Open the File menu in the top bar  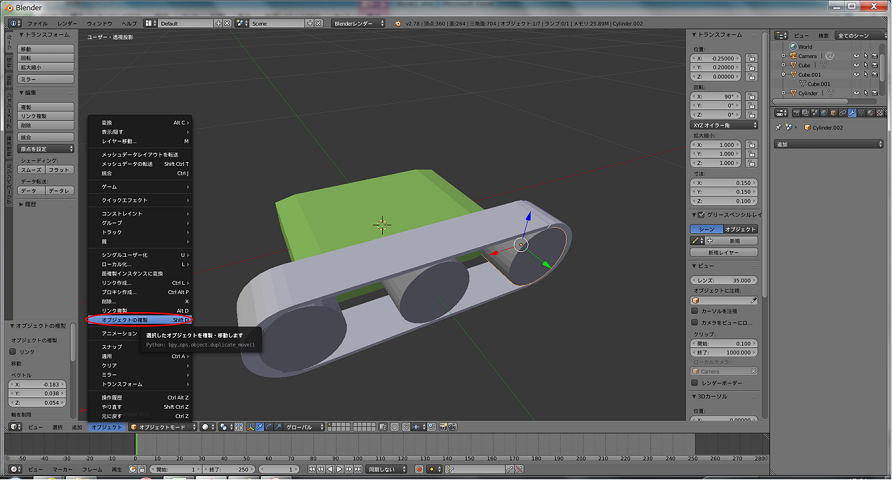[36, 22]
